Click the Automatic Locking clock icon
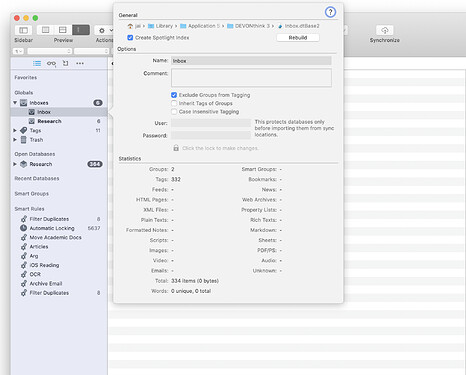This screenshot has width=466, height=375. pyautogui.click(x=23, y=228)
